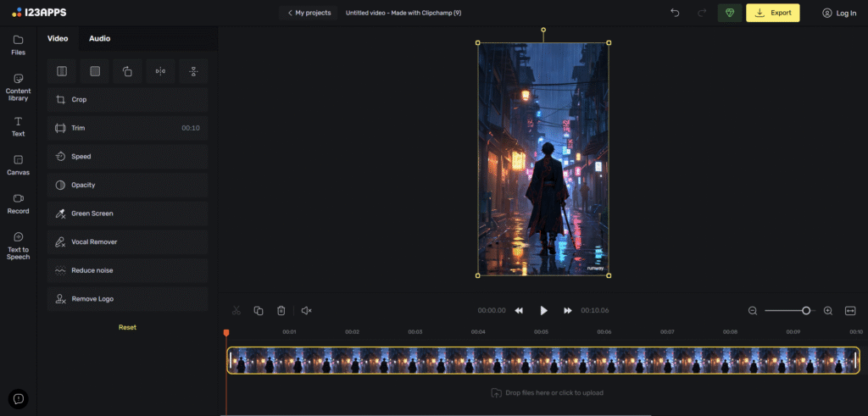Select the Text tool in the sidebar
Image resolution: width=868 pixels, height=416 pixels.
click(19, 127)
